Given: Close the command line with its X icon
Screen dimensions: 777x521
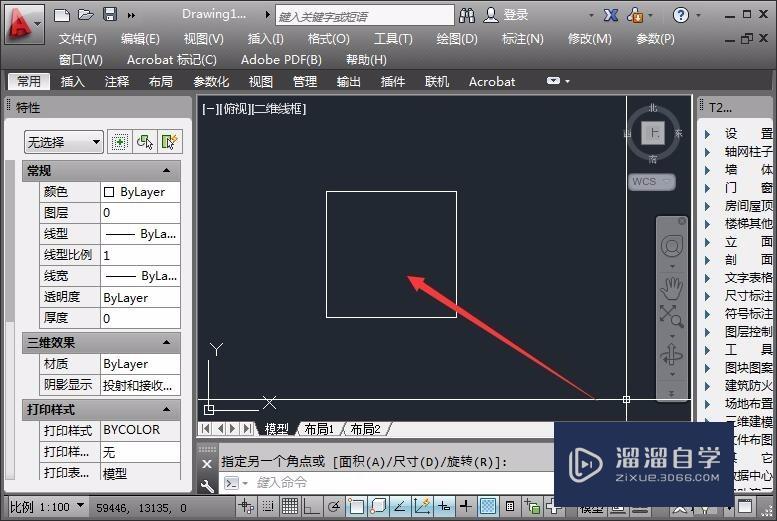Looking at the screenshot, I should (207, 464).
